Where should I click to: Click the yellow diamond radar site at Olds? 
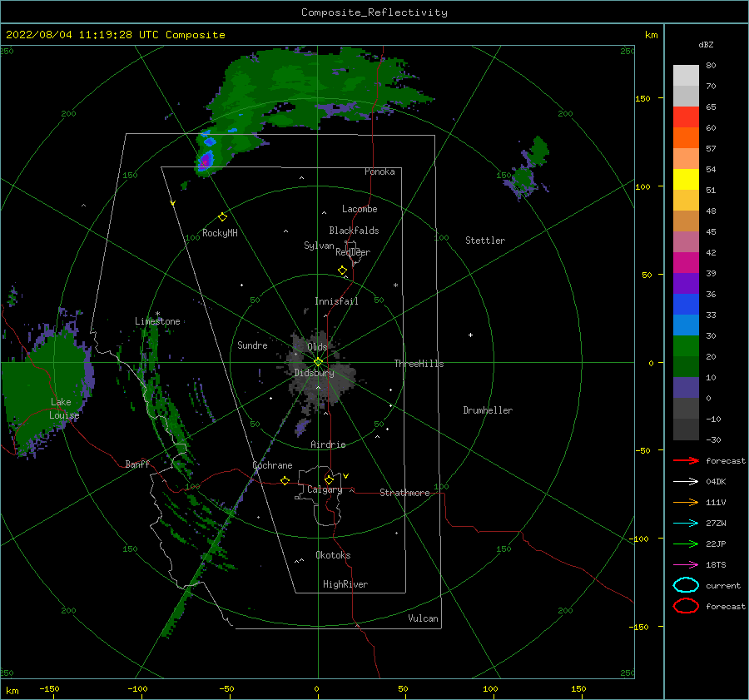point(318,362)
